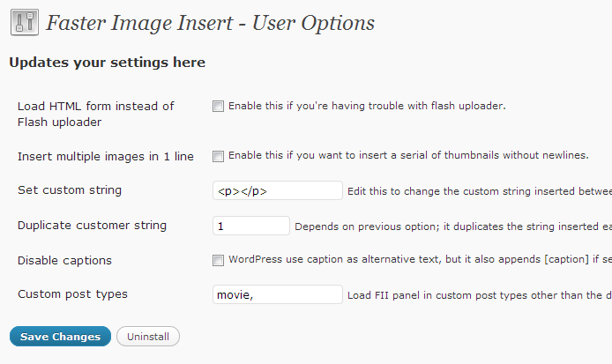Click the Custom post types input field
The image size is (612, 364).
[x=278, y=294]
